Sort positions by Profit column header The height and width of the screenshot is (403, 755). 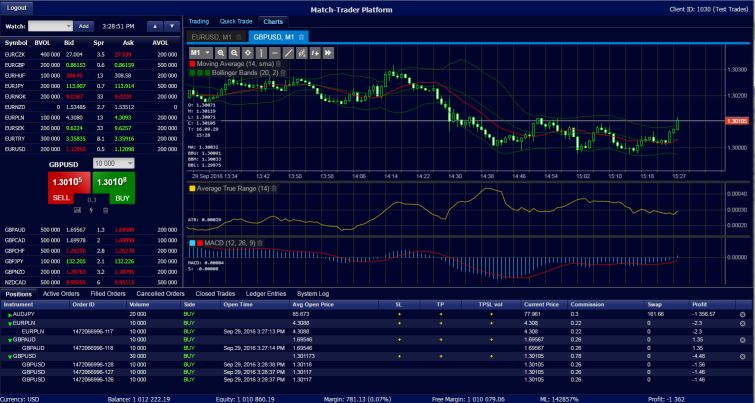(699, 305)
